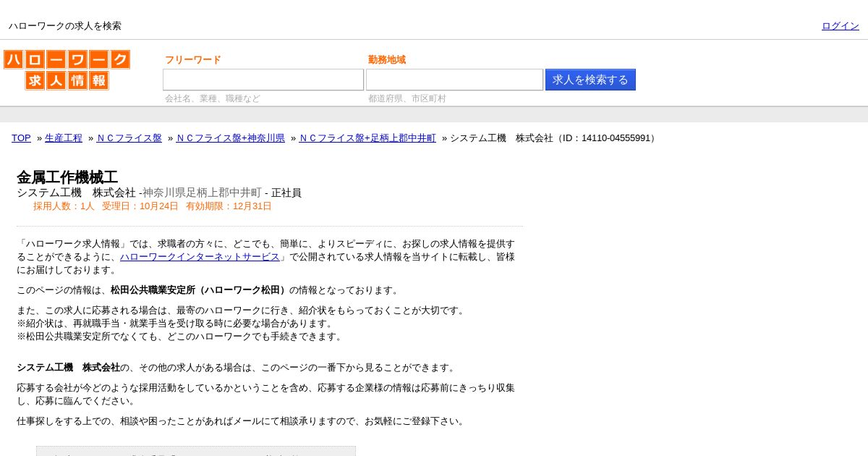868x456 pixels.
Task: Click the フリーワード label
Action: (x=193, y=60)
